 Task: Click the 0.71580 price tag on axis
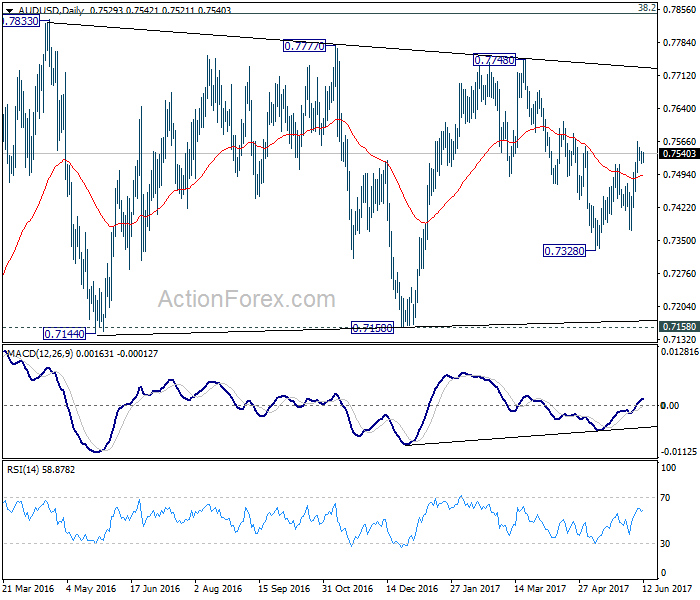click(679, 326)
